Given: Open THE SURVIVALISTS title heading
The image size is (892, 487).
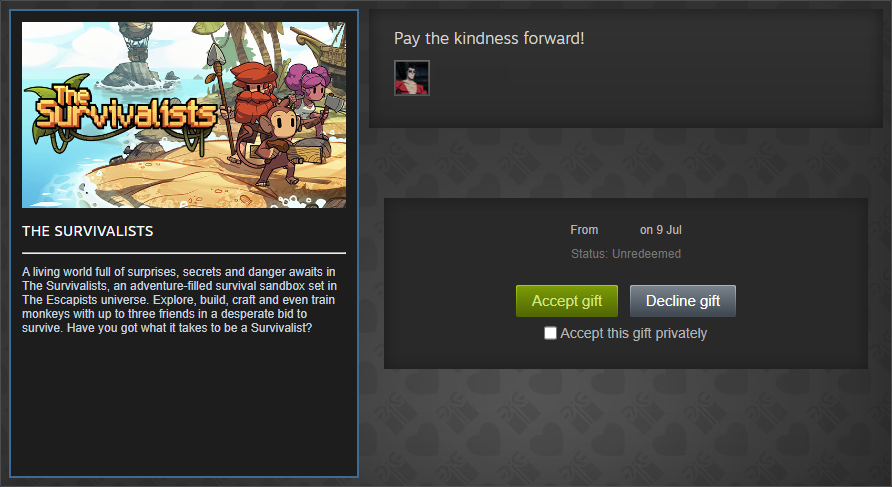Looking at the screenshot, I should click(88, 231).
